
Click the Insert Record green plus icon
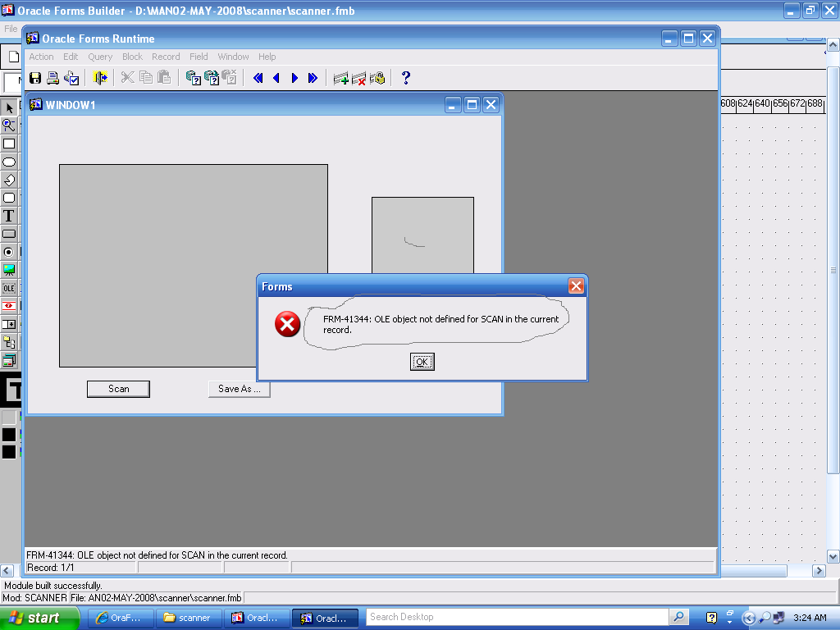pos(340,79)
